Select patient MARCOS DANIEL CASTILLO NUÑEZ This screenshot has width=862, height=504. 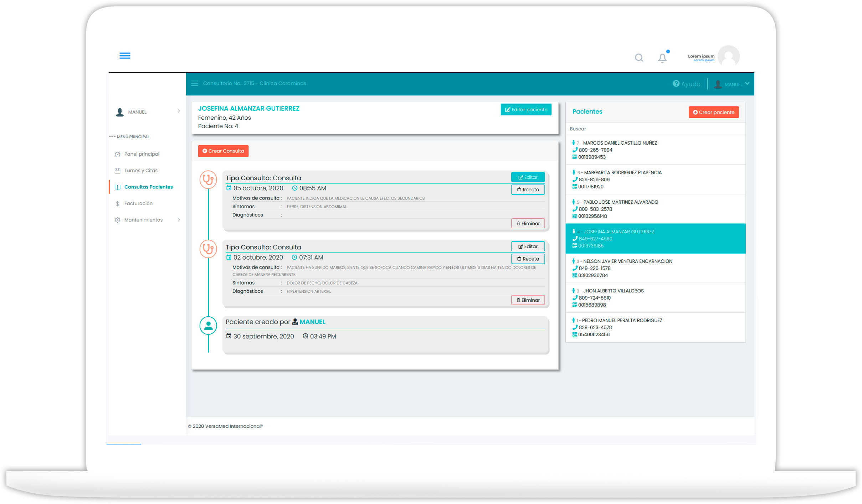[655, 150]
